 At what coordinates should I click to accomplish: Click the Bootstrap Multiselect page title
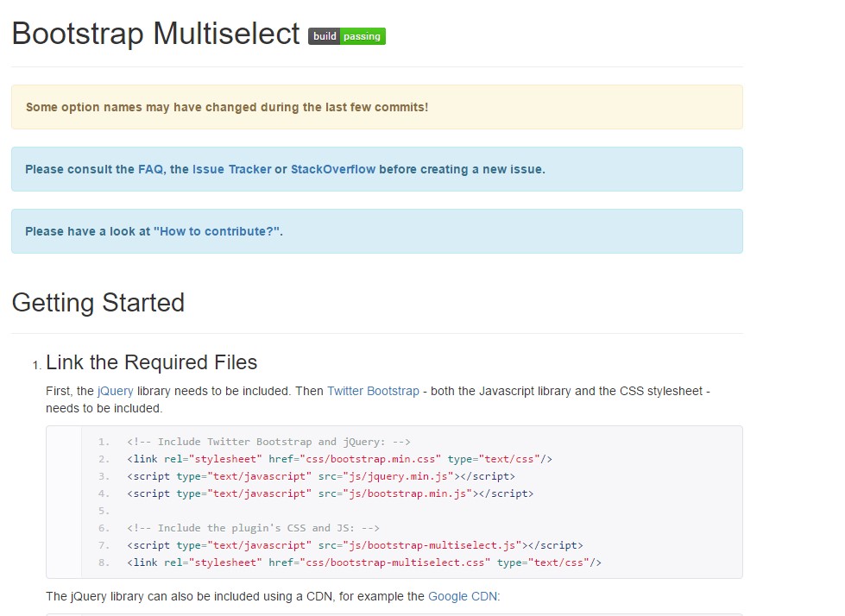coord(155,34)
